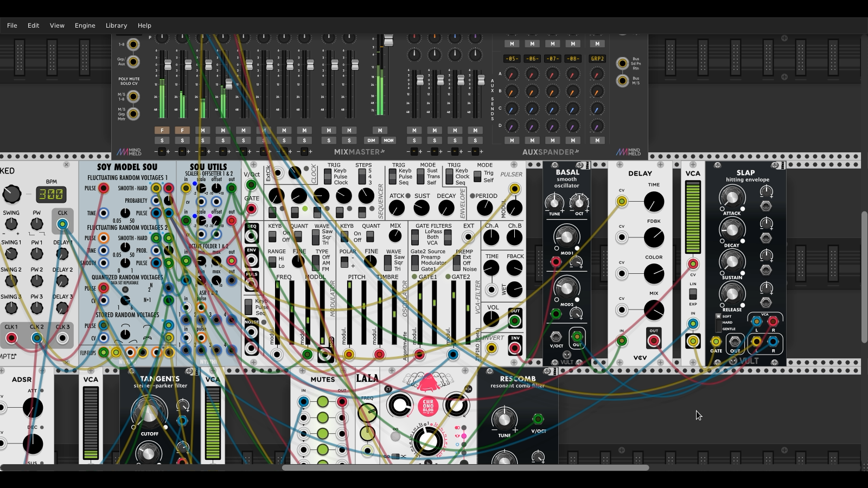Click the DIM button on MixMaster
868x488 pixels.
371,140
